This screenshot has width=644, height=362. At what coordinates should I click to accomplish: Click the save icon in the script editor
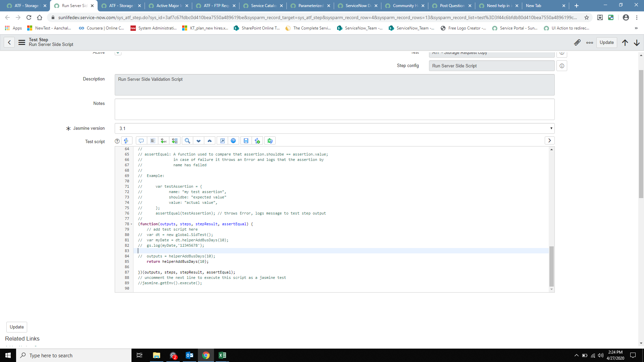[246, 140]
